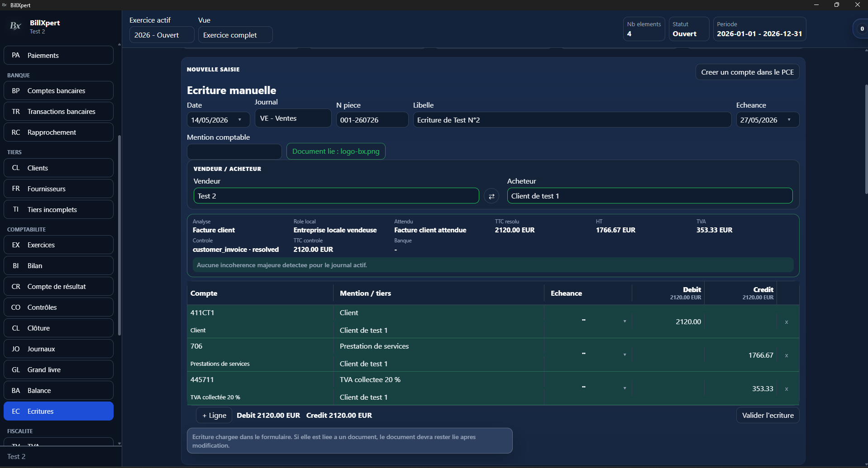Click Valider l'ecriture
The width and height of the screenshot is (868, 468).
(768, 415)
